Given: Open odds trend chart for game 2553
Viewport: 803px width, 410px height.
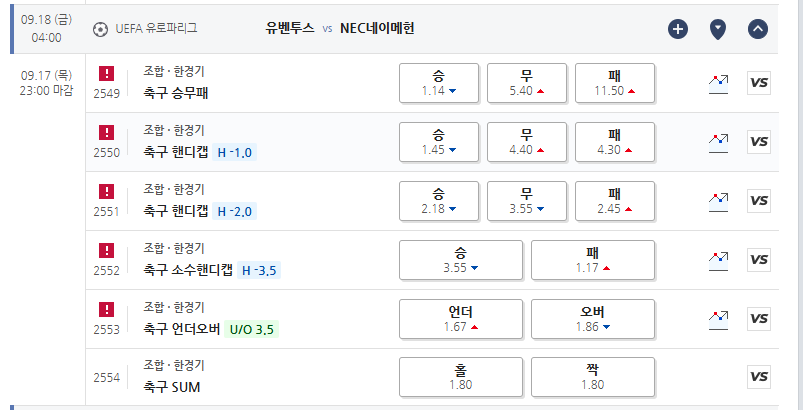Looking at the screenshot, I should coord(718,319).
